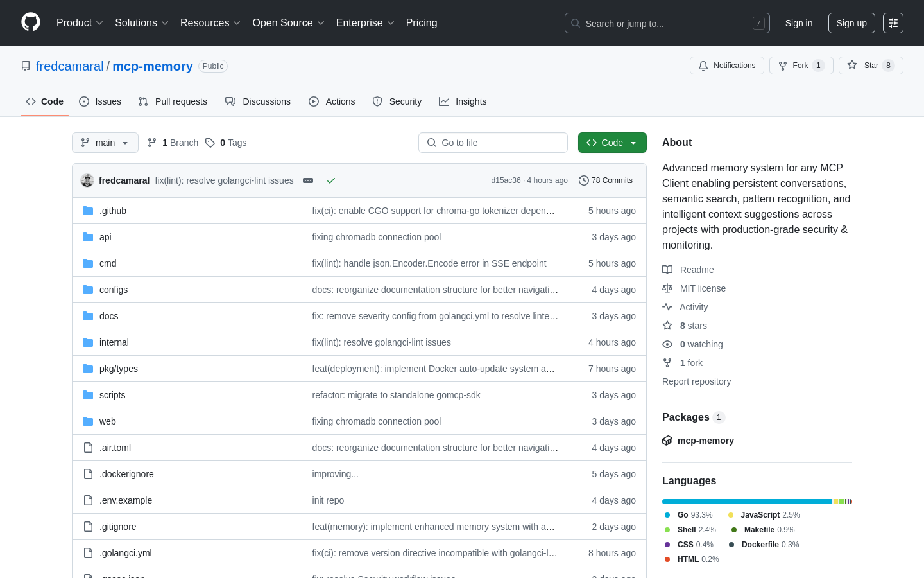Switch to the Security tab
924x578 pixels.
(397, 101)
